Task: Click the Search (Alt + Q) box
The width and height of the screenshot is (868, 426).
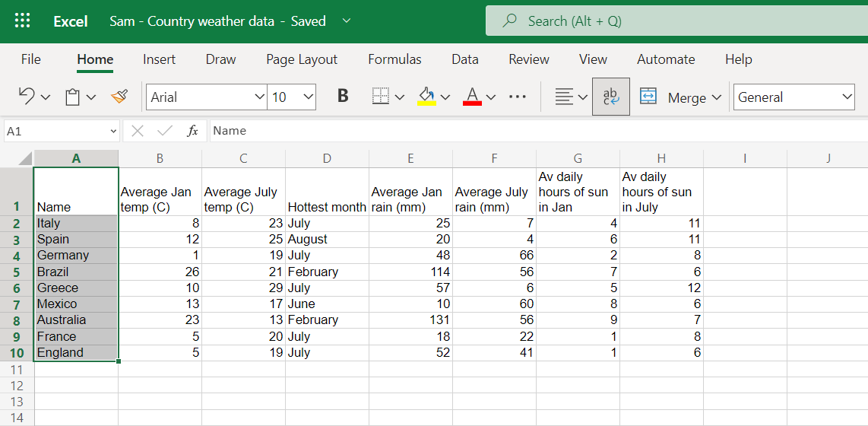Action: [676, 21]
